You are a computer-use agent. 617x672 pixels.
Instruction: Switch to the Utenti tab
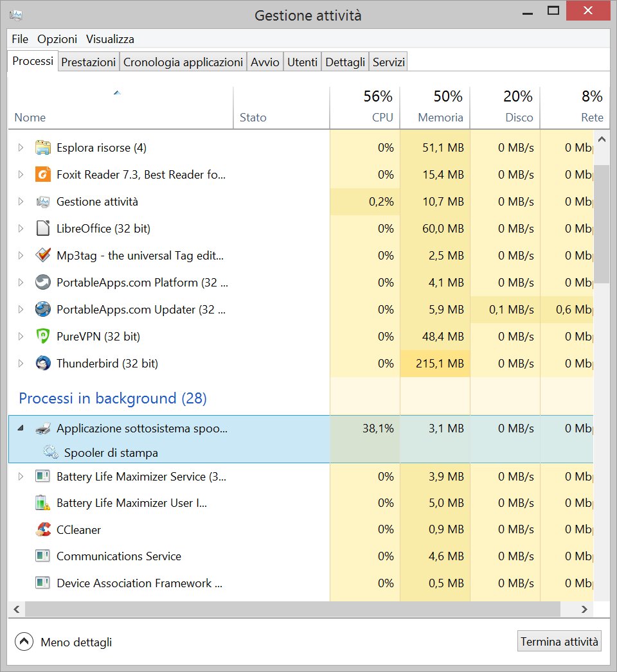point(302,62)
